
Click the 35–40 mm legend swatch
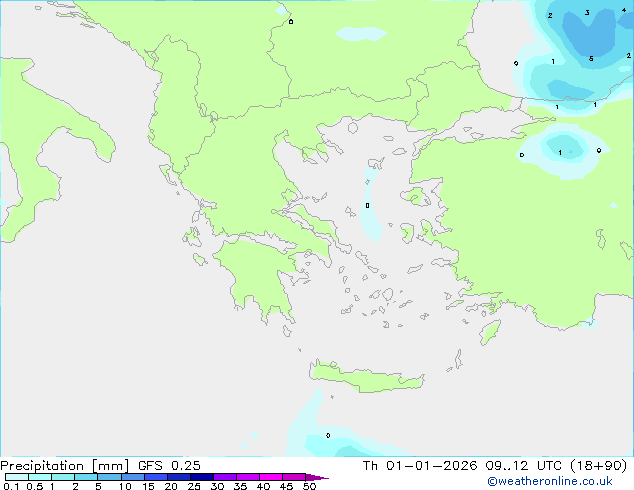click(248, 477)
